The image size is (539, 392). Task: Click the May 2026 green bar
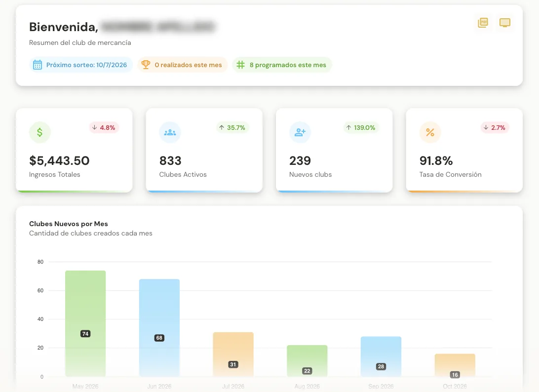(x=85, y=323)
